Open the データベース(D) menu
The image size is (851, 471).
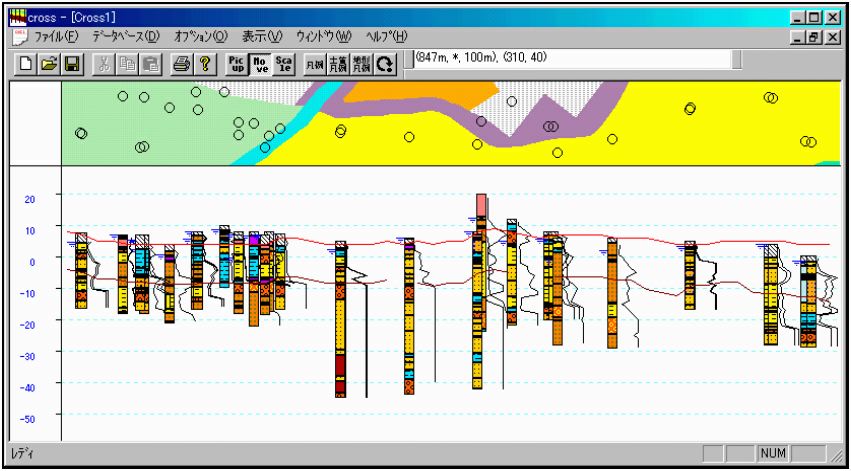pos(125,37)
